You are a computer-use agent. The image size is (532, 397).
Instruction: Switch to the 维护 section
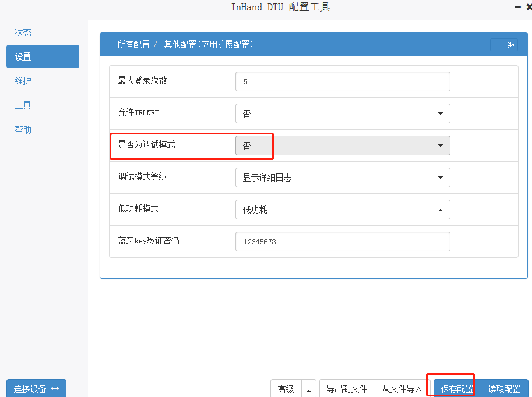click(23, 81)
